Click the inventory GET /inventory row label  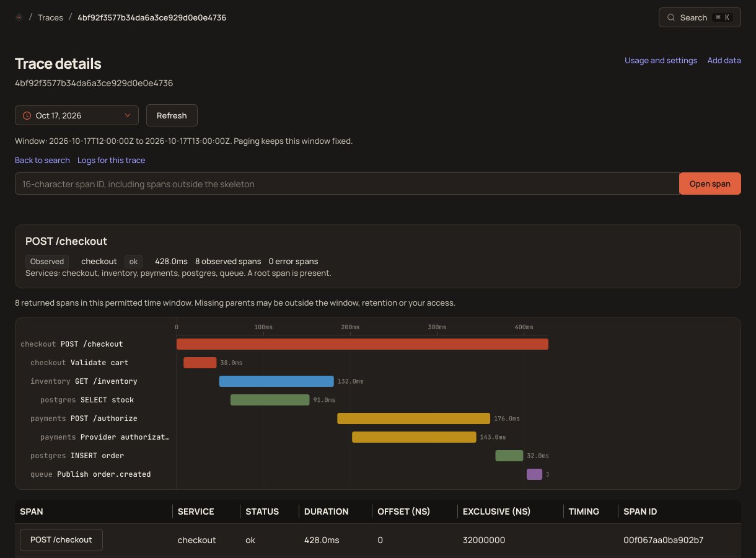[x=84, y=381]
